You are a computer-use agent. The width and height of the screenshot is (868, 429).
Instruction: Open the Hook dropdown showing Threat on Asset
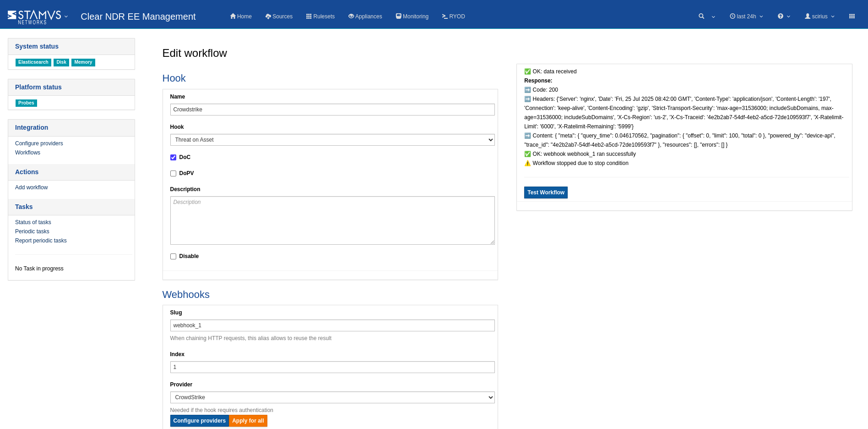tap(332, 140)
